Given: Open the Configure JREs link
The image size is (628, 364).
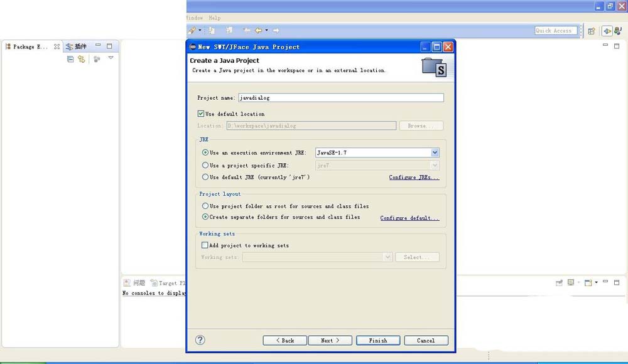Looking at the screenshot, I should click(x=414, y=178).
